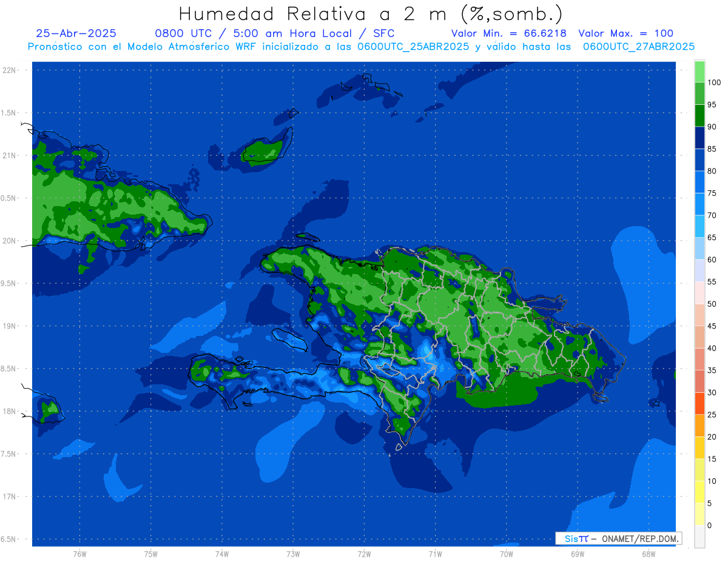This screenshot has height=562, width=728.
Task: Click the 'Valor Min. = 66.6218' readout
Action: coord(509,33)
